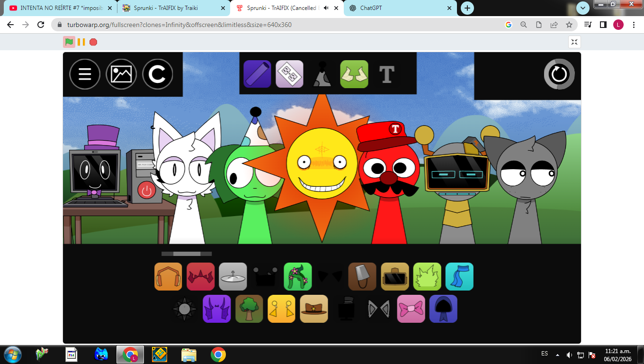
Task: Open the hamburger menu in the game
Action: (85, 74)
